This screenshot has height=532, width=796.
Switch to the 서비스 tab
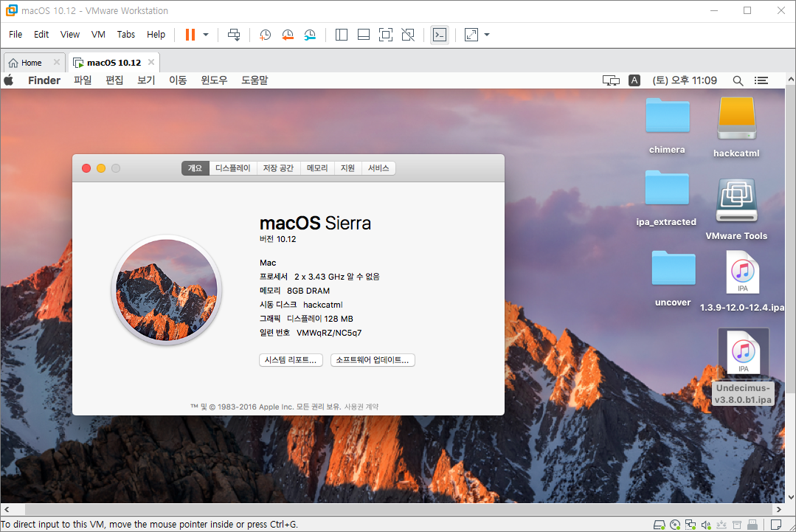(x=378, y=168)
